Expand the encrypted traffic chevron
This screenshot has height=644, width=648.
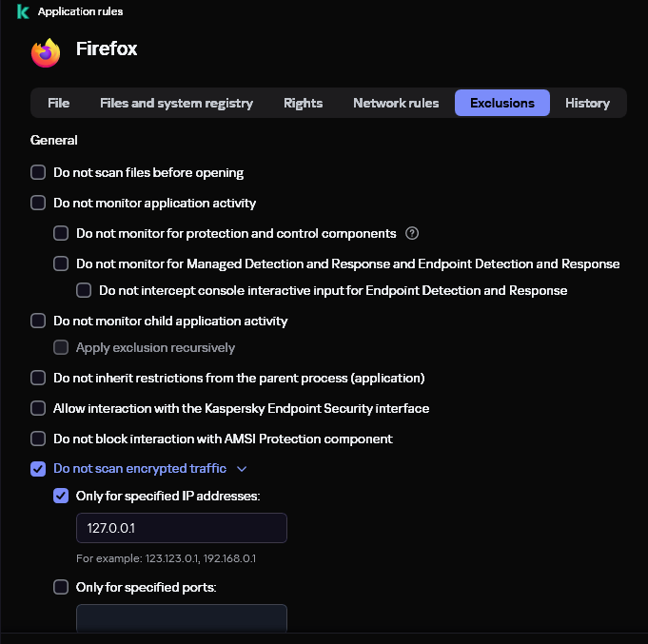242,469
